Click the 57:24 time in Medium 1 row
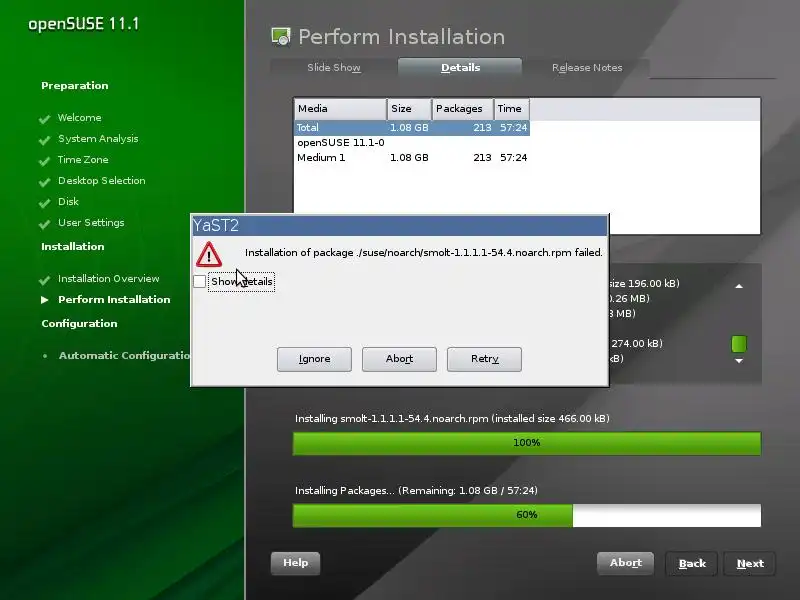 point(513,158)
